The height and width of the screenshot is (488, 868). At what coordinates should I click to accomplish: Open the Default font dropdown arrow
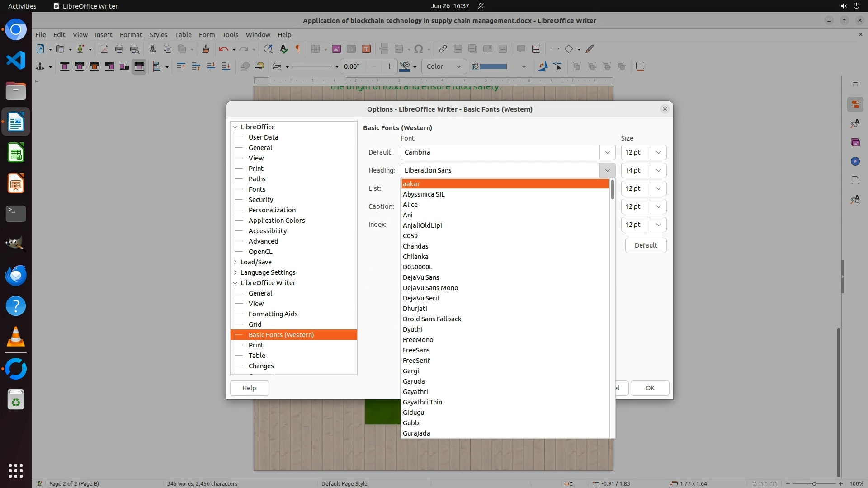point(607,152)
